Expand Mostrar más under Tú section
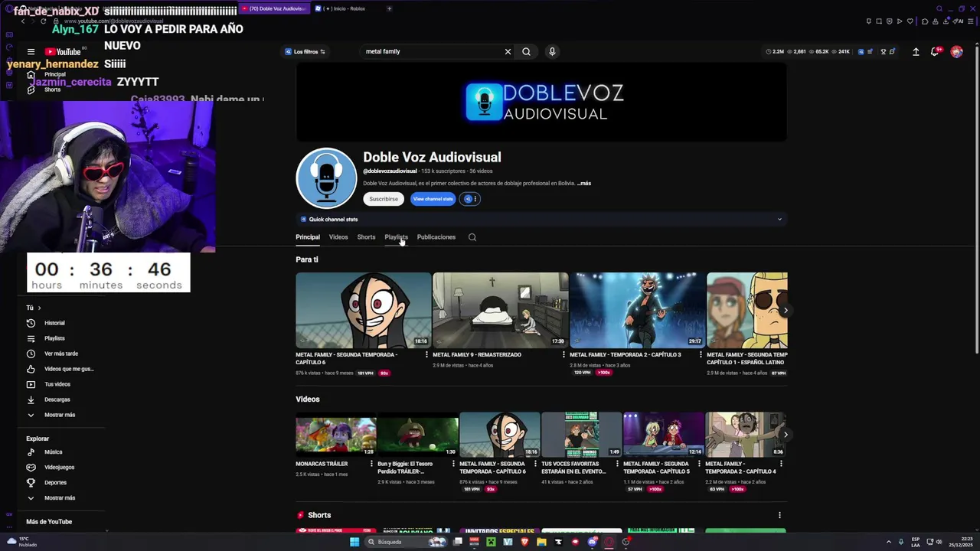Screen dimensions: 980x551 pyautogui.click(x=60, y=415)
